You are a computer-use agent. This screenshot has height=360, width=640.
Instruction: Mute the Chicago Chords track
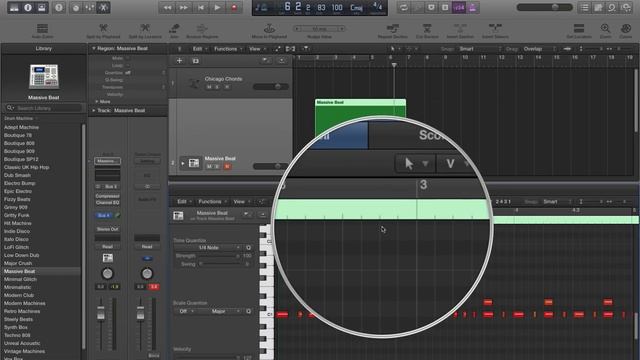pos(209,87)
